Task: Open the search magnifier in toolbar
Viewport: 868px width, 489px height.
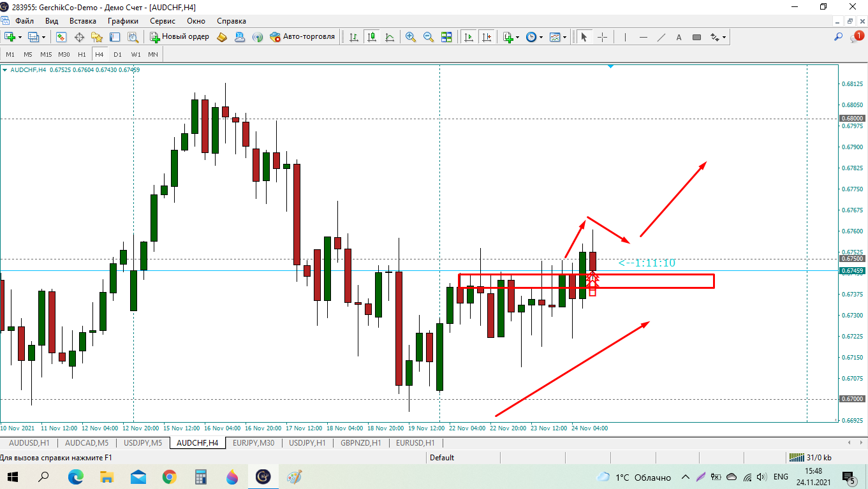Action: click(x=839, y=37)
